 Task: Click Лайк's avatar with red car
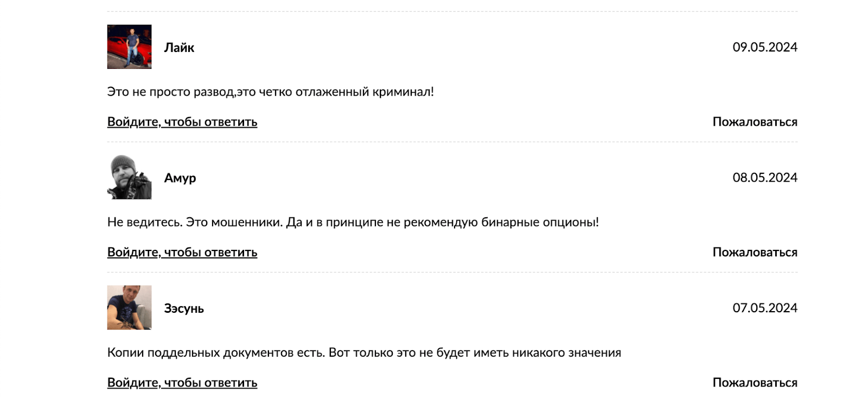[x=129, y=47]
